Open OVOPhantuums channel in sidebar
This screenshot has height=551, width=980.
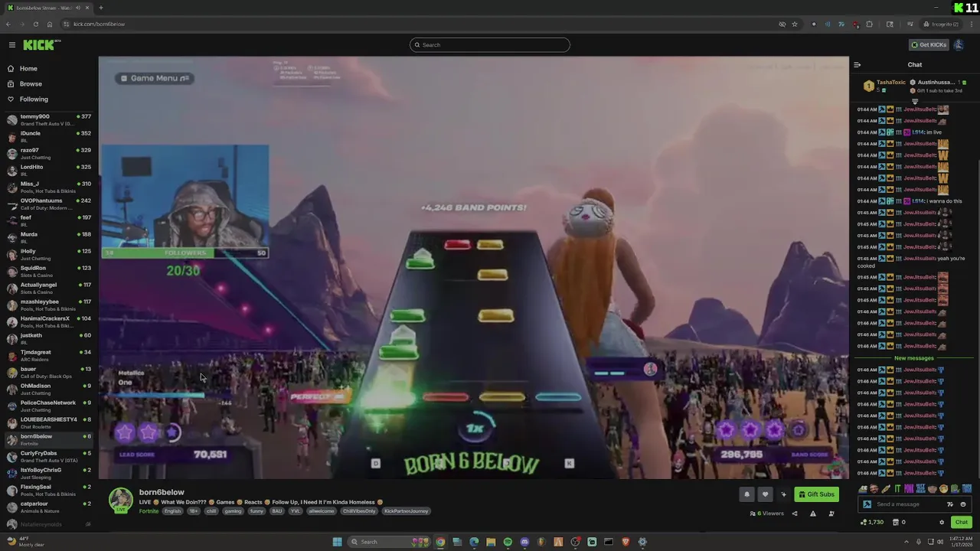coord(47,204)
